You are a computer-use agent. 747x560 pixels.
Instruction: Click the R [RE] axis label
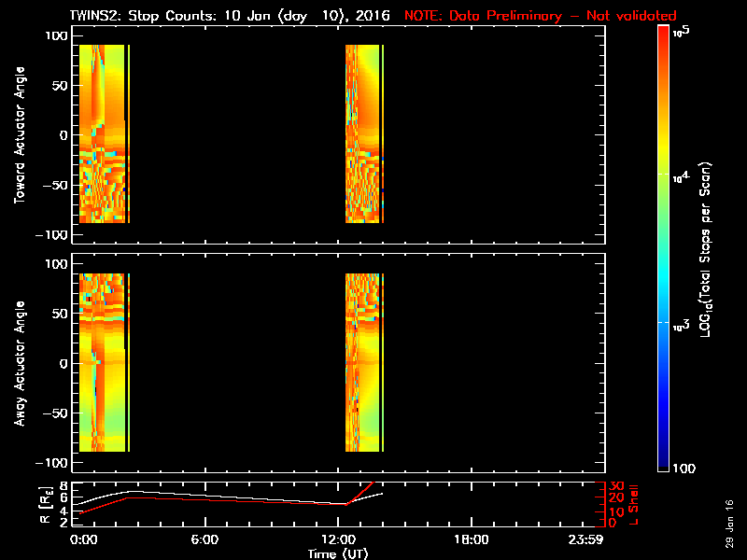45,505
